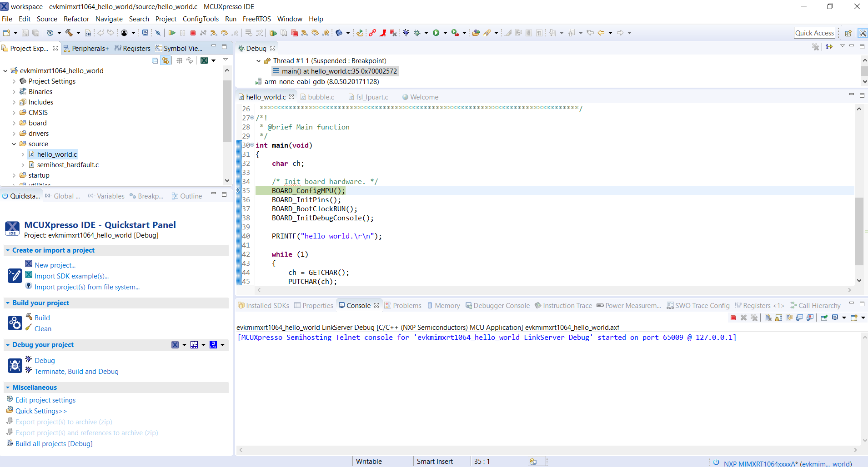Image resolution: width=868 pixels, height=467 pixels.
Task: Click Clear Console icon in the Console toolbar
Action: [x=768, y=318]
